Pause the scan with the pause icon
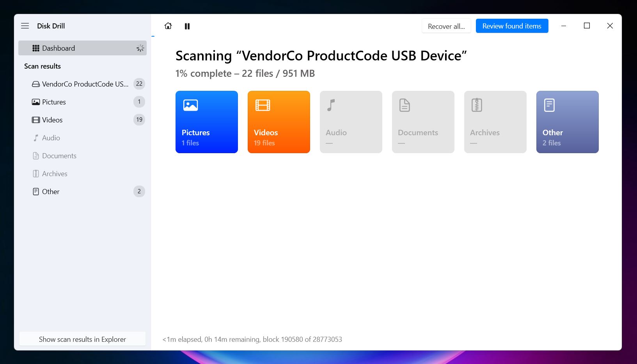This screenshot has width=637, height=364. click(x=187, y=26)
